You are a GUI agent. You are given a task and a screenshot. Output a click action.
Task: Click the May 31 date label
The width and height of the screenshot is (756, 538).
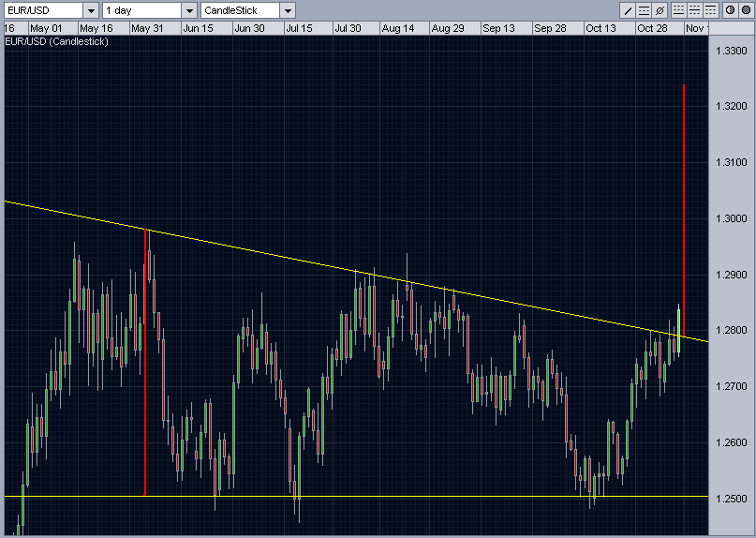(x=147, y=28)
